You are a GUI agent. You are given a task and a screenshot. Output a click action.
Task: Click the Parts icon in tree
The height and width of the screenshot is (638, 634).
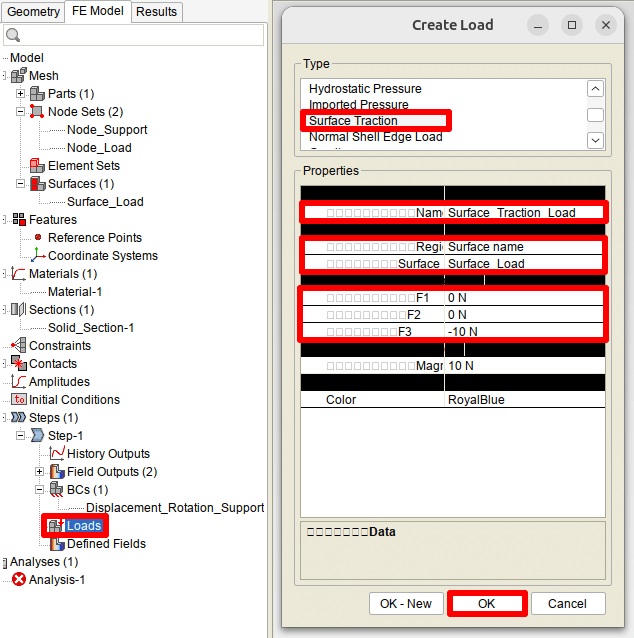tap(37, 94)
